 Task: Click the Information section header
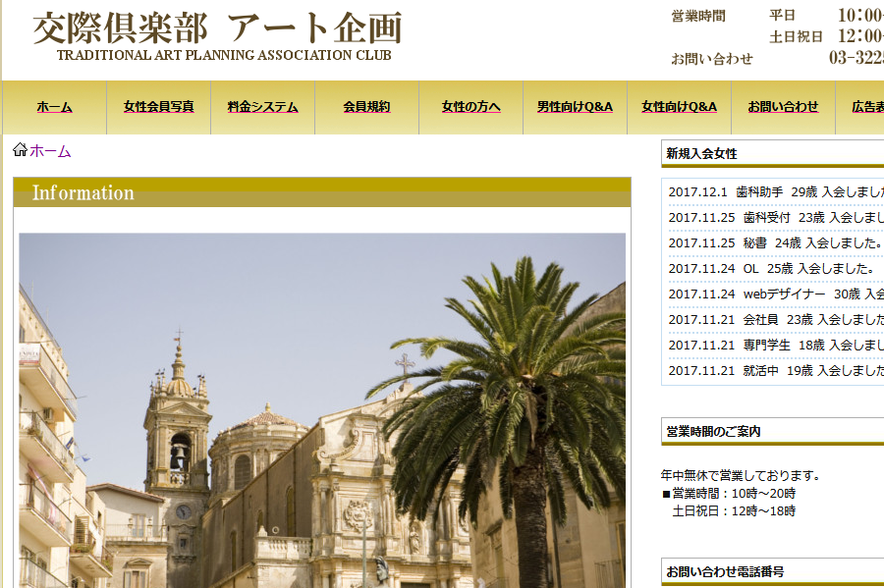click(321, 192)
